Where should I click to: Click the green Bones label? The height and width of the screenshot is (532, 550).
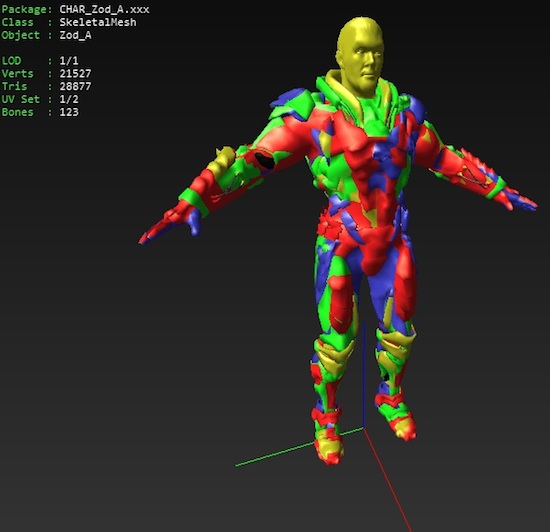(x=18, y=112)
